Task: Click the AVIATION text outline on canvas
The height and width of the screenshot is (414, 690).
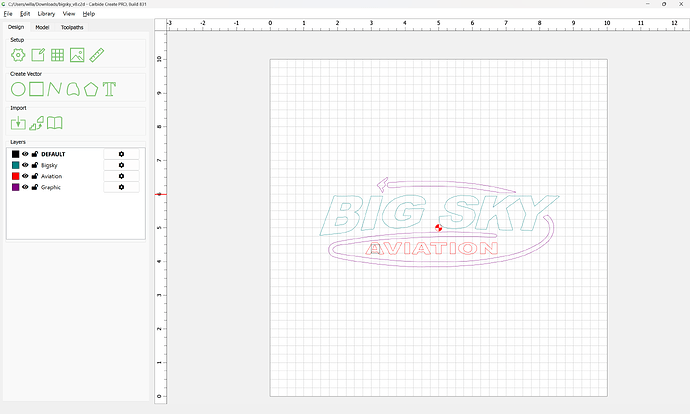Action: point(431,248)
